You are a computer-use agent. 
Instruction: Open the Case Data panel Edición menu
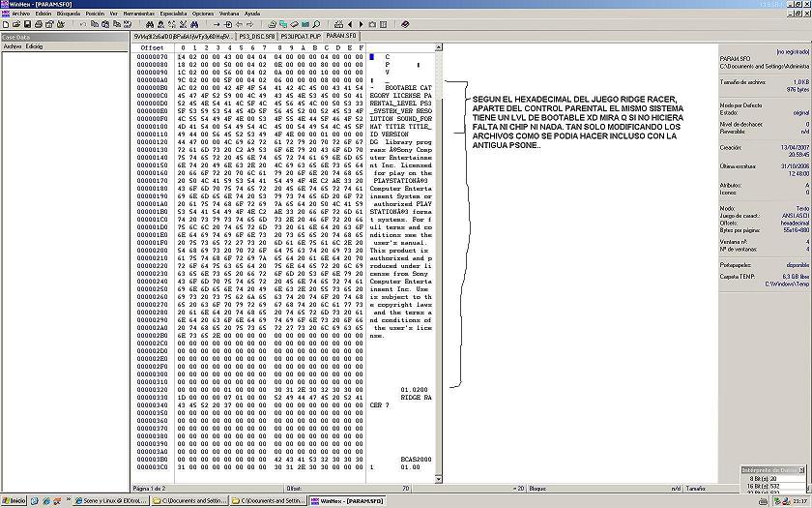click(x=34, y=46)
